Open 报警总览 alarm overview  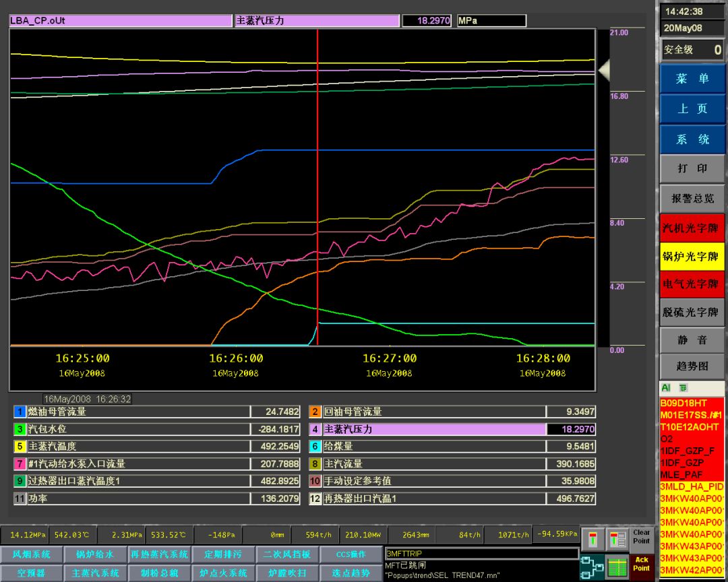click(x=692, y=198)
